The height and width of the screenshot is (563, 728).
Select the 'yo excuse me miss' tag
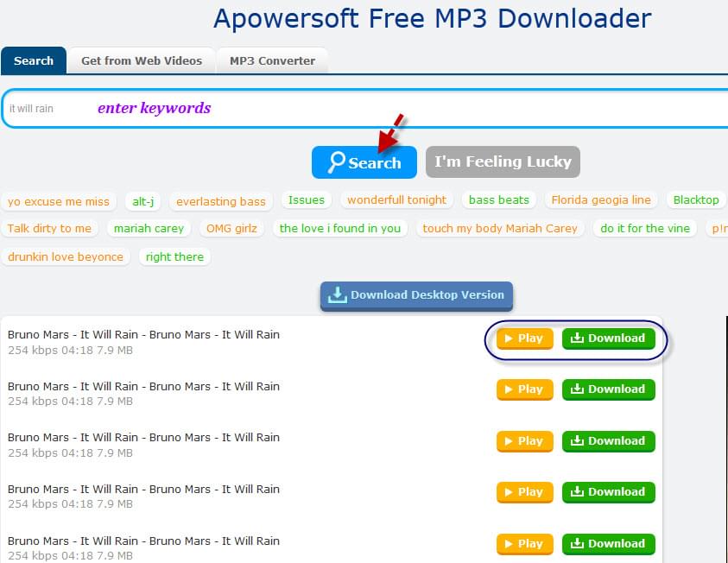click(x=59, y=201)
